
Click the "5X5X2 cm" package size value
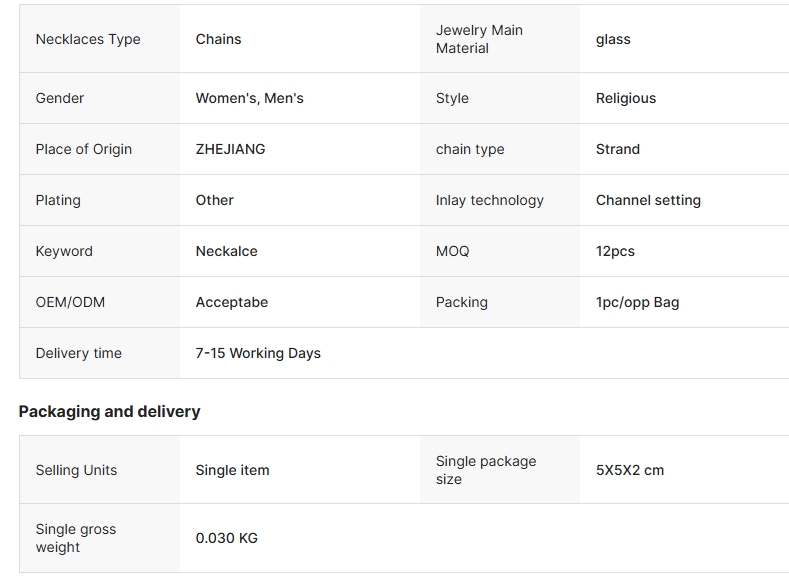(x=630, y=470)
